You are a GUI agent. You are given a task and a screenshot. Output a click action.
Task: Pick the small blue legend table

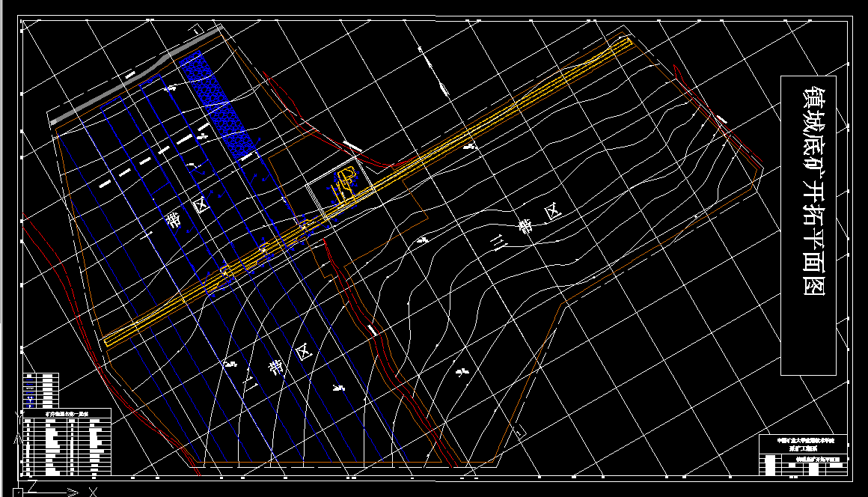click(40, 390)
